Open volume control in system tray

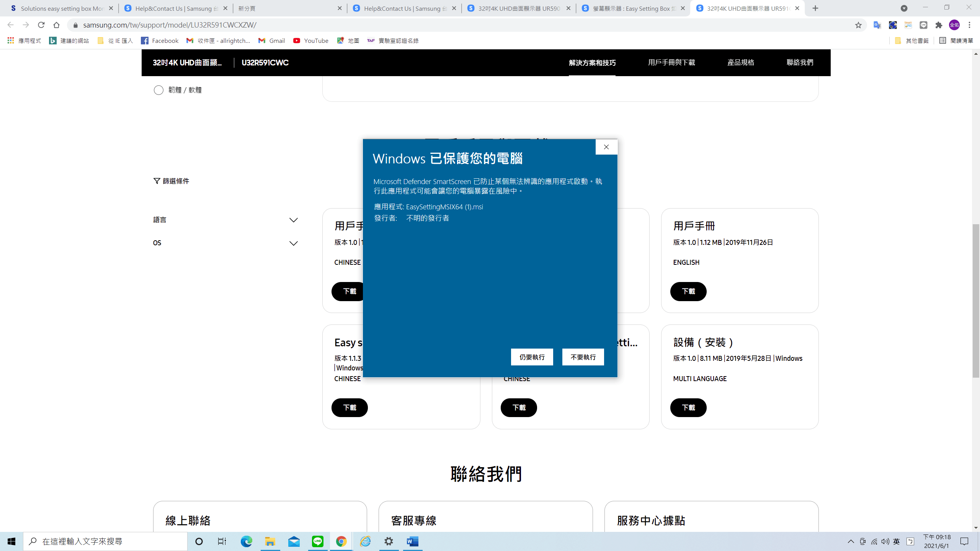coord(885,541)
